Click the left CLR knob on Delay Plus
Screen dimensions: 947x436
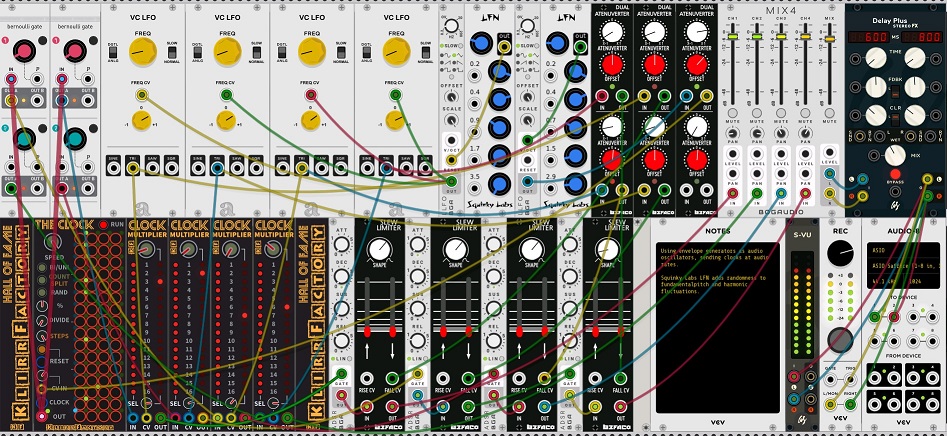(876, 115)
